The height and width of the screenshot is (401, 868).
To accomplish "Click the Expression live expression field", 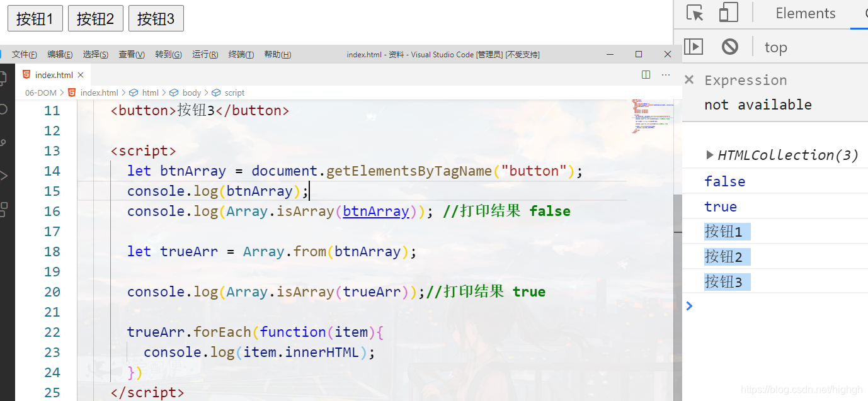I will [746, 80].
